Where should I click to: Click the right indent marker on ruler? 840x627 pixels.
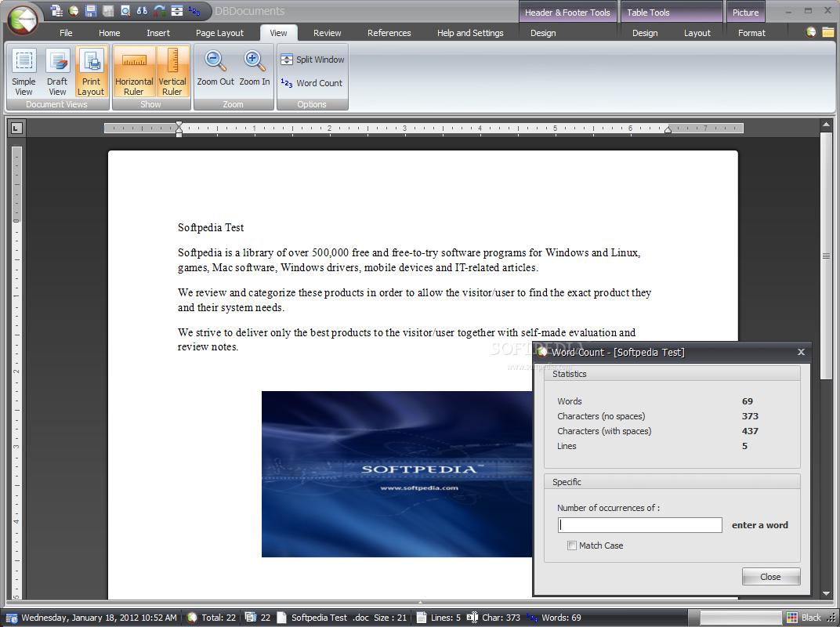tap(668, 129)
